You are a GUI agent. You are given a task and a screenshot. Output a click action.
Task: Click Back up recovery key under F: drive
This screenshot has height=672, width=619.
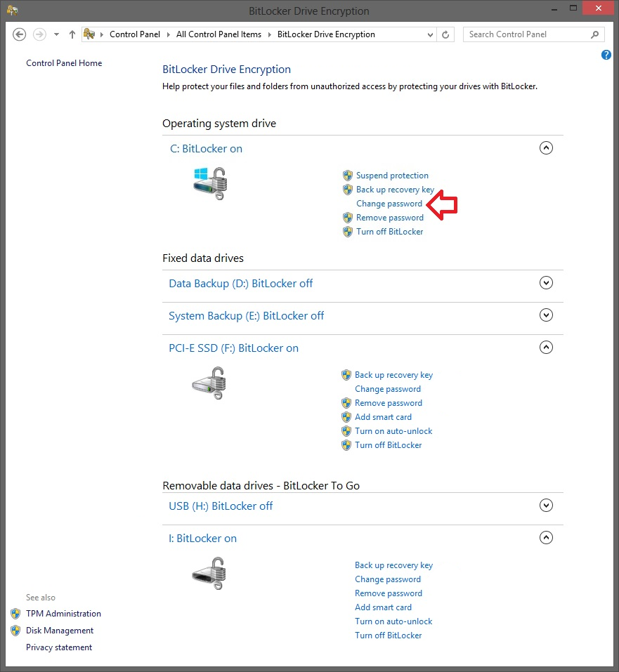tap(393, 375)
